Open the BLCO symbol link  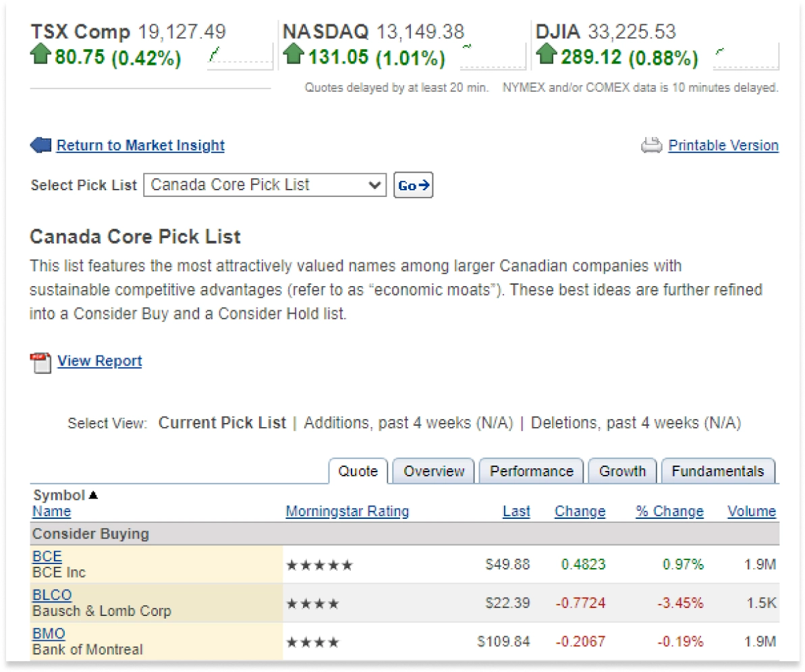click(52, 595)
